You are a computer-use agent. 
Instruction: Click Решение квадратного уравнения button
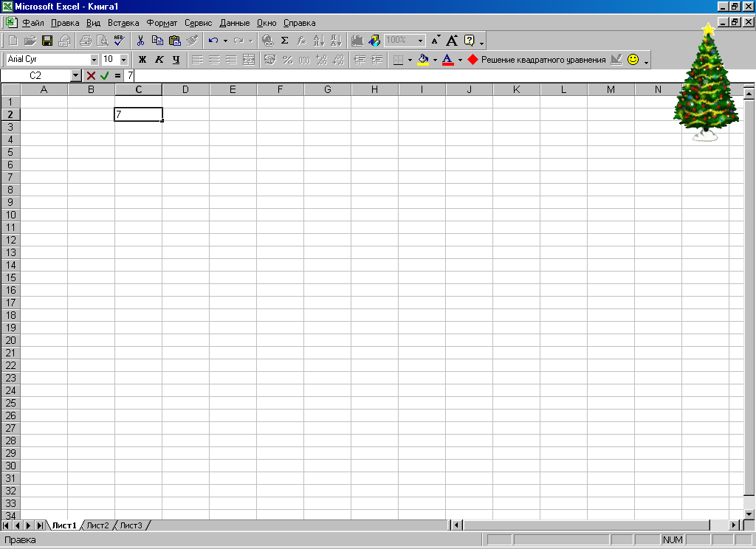coord(537,60)
